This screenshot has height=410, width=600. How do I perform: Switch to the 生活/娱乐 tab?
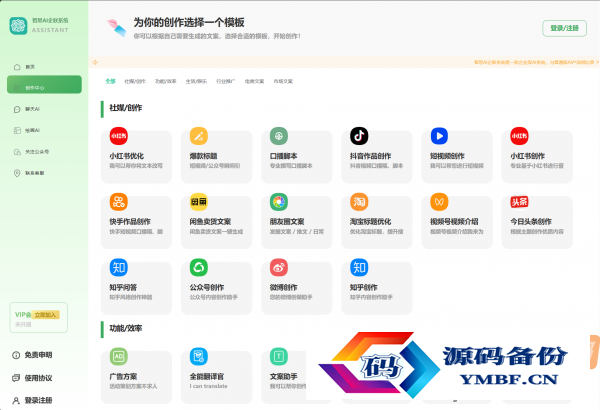coord(196,81)
